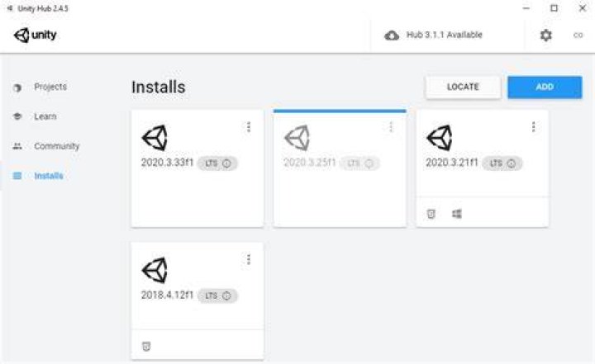Open the account menu labeled co
Screen dimensions: 595x364
578,35
